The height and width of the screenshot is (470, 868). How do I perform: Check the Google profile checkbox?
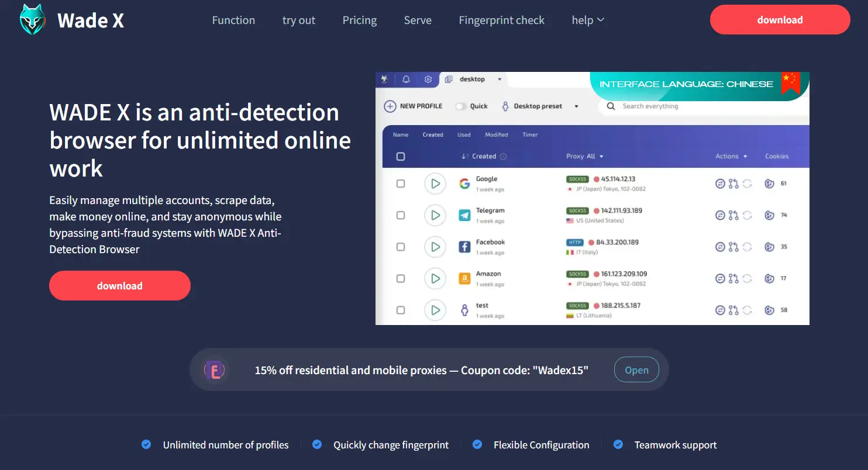[x=401, y=184]
